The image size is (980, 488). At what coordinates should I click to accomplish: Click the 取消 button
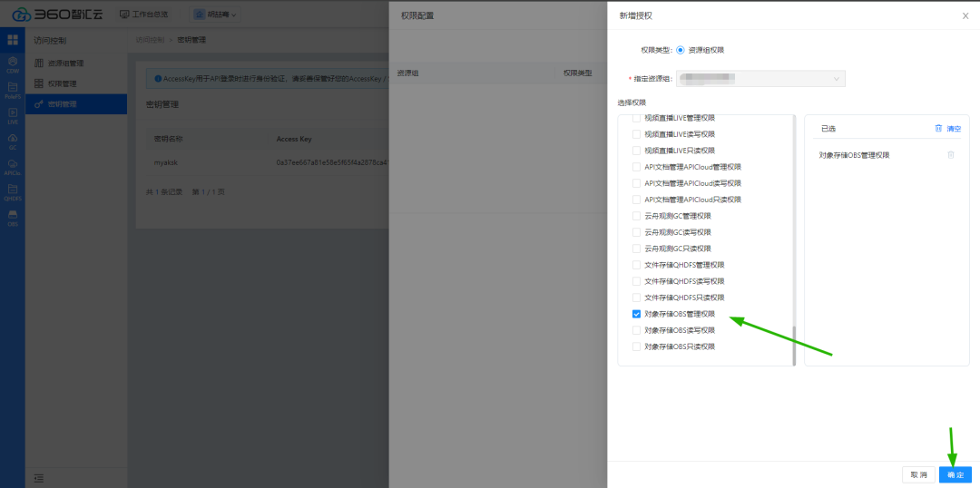[x=918, y=475]
